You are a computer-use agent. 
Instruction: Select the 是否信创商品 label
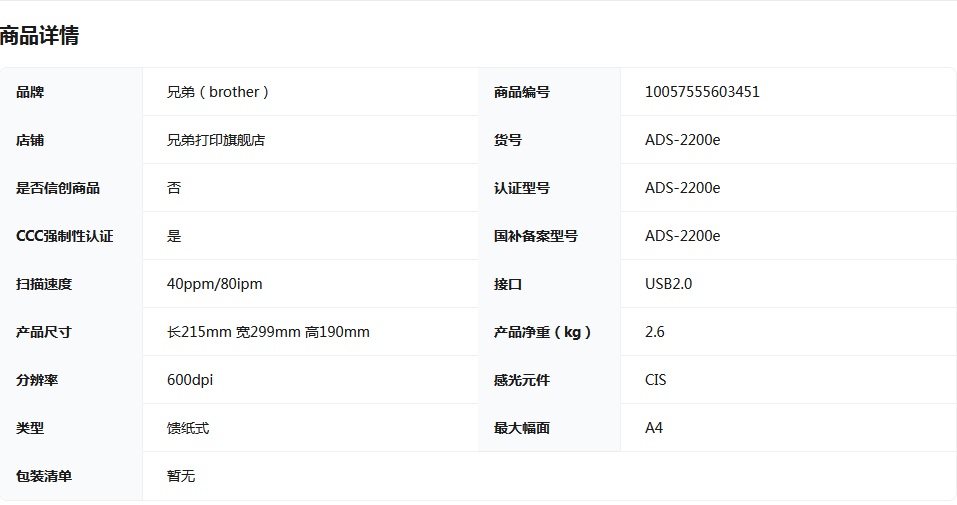click(58, 188)
